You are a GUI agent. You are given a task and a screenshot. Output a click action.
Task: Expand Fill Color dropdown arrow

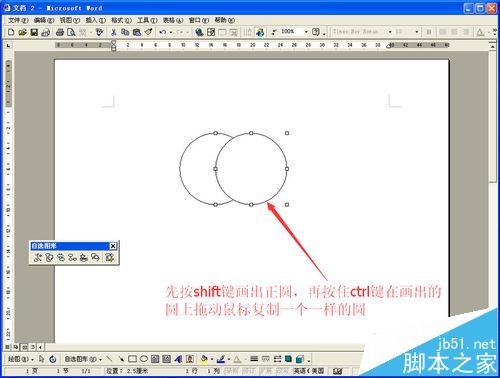[x=212, y=359]
